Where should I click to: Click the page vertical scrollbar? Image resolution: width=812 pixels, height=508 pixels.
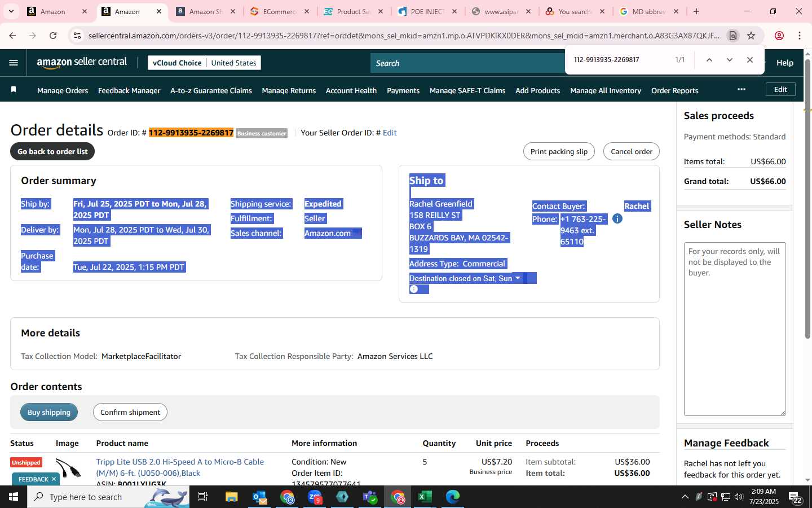(x=807, y=198)
